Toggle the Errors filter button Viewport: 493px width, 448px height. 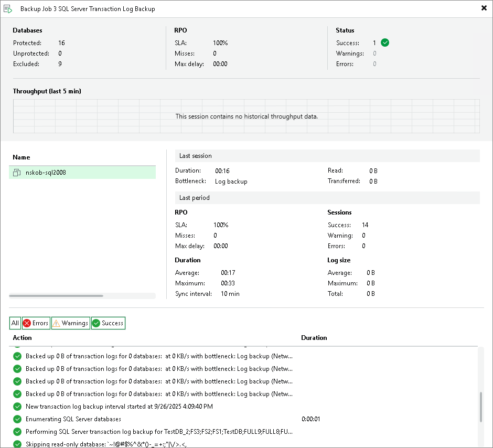pos(36,323)
